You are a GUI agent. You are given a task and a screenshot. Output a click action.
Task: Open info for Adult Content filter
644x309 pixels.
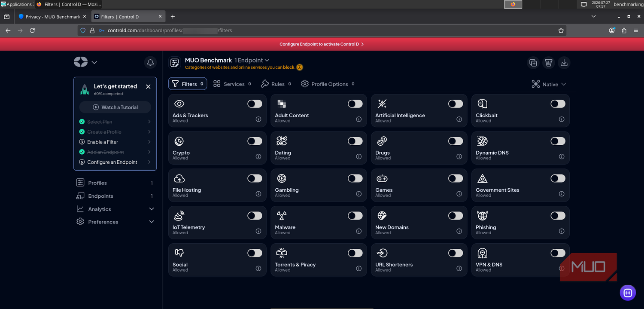tap(359, 119)
